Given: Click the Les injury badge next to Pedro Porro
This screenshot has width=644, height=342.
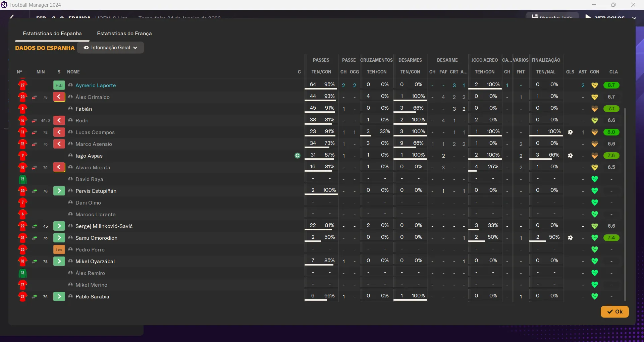Looking at the screenshot, I should (x=59, y=250).
